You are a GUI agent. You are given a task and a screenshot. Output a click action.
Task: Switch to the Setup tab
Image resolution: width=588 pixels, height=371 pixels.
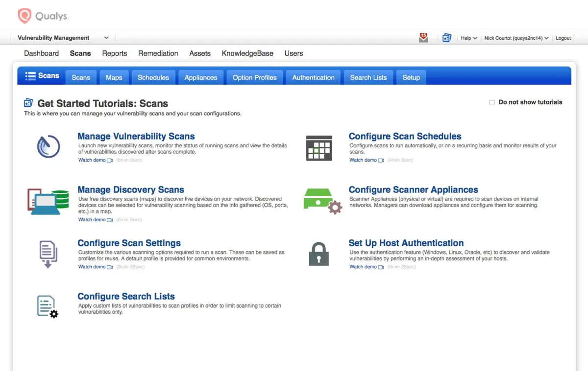click(411, 77)
